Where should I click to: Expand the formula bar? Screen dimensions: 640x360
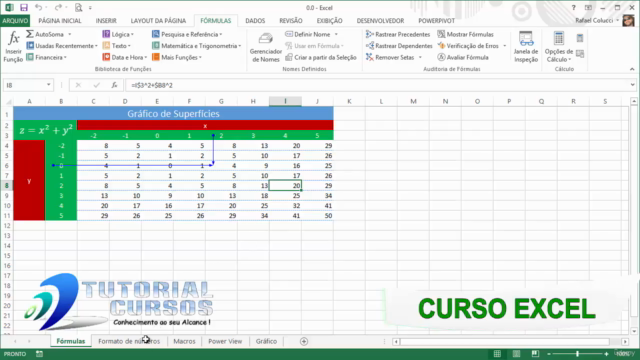point(632,85)
